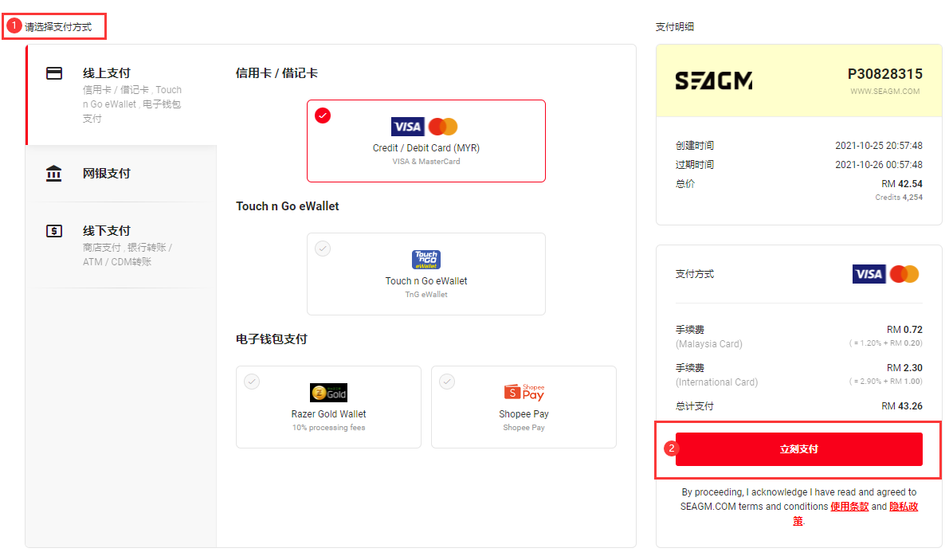Click the Shopee Pay logo
This screenshot has width=949, height=560.
tap(524, 393)
